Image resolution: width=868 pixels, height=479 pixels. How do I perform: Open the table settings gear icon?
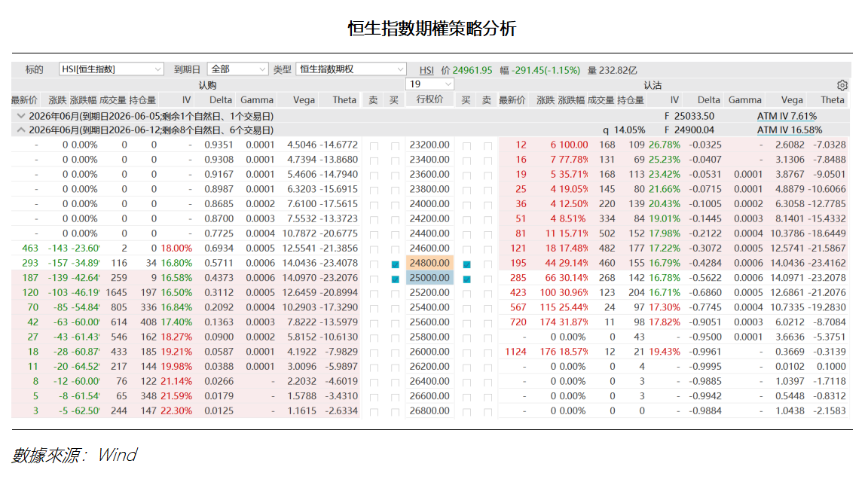(x=842, y=85)
